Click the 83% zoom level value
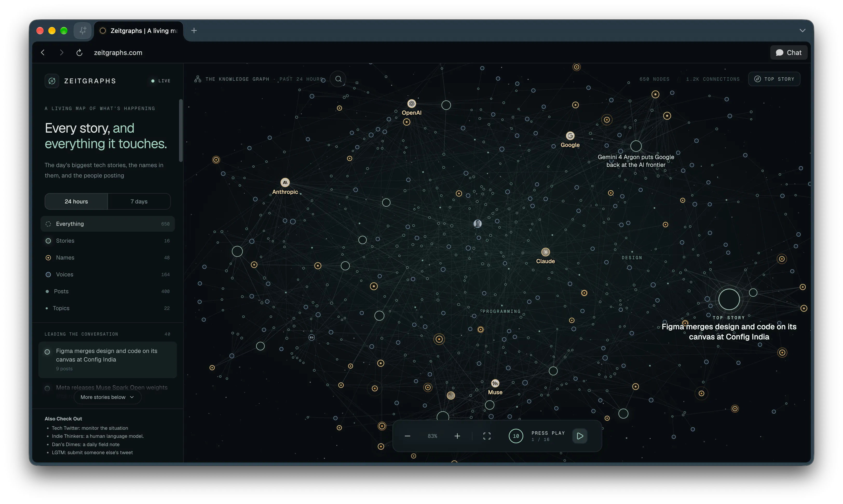The height and width of the screenshot is (504, 843). tap(432, 436)
